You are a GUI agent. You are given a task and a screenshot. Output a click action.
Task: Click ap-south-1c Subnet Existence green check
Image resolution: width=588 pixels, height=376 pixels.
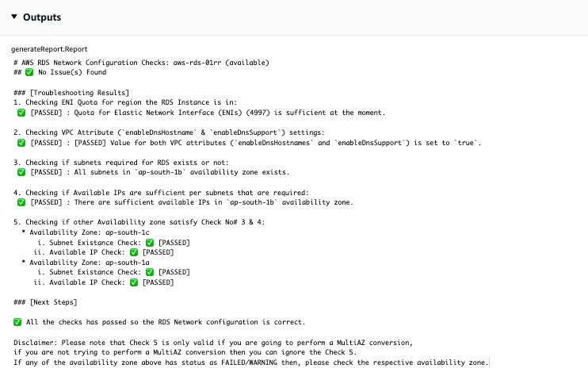147,242
